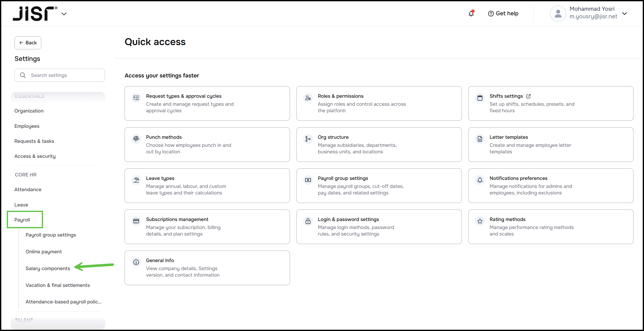Viewport: 644px width, 331px height.
Task: Click the Org structure branch icon
Action: tap(308, 139)
